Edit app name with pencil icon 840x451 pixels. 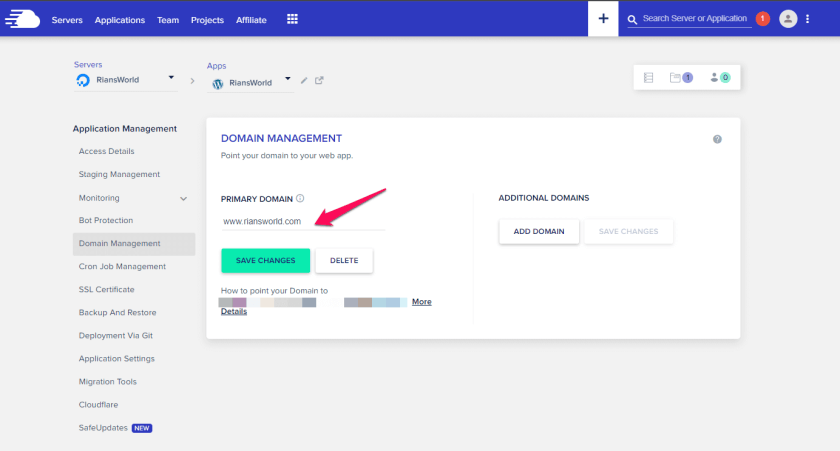pos(304,80)
